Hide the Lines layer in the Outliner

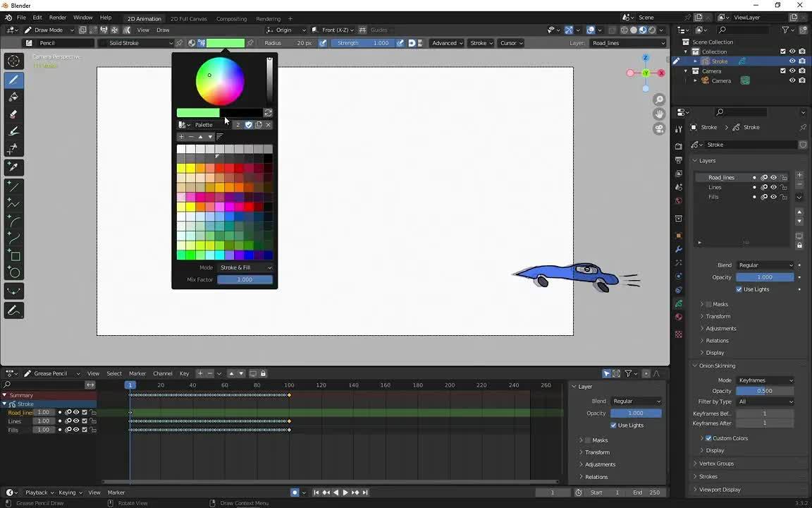773,187
